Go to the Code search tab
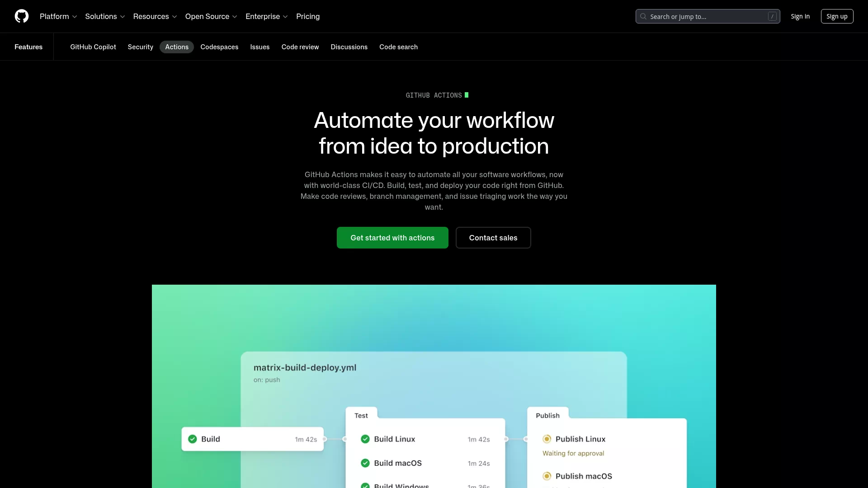This screenshot has width=868, height=488. point(398,47)
